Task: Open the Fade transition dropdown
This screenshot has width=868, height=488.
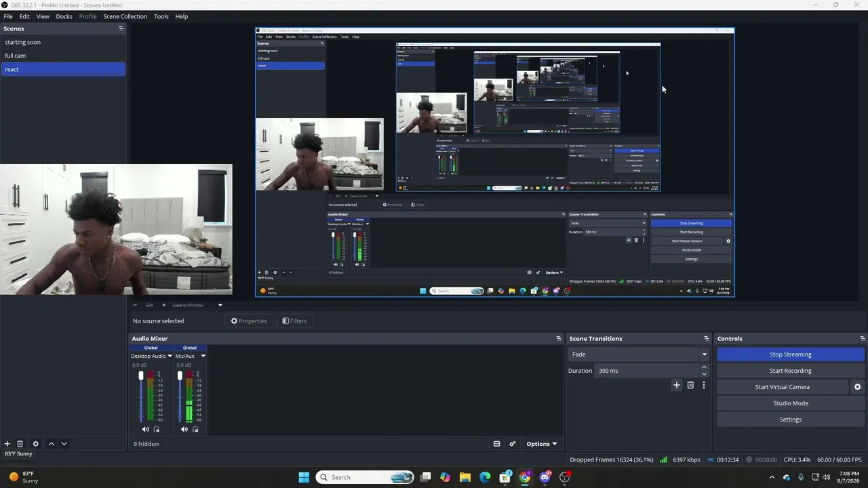Action: pos(638,354)
